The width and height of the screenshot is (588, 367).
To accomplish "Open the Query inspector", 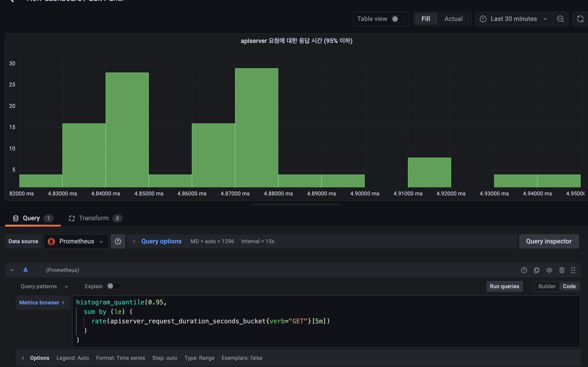I will click(x=549, y=241).
